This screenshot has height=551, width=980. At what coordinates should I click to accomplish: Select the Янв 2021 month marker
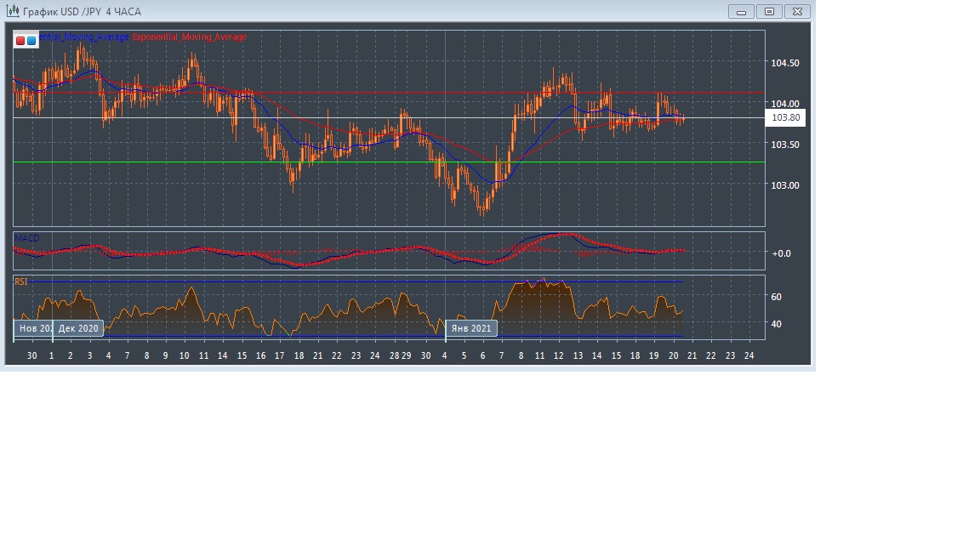coord(470,328)
